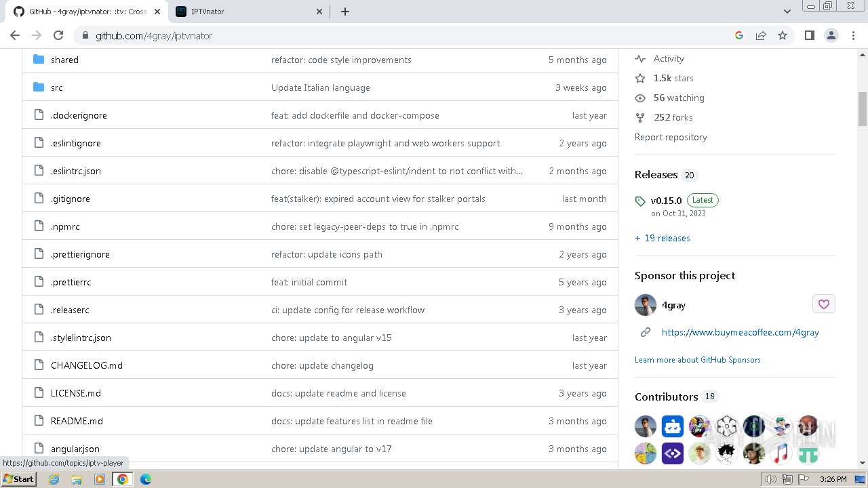Share this page icon
The image size is (868, 488).
[761, 35]
